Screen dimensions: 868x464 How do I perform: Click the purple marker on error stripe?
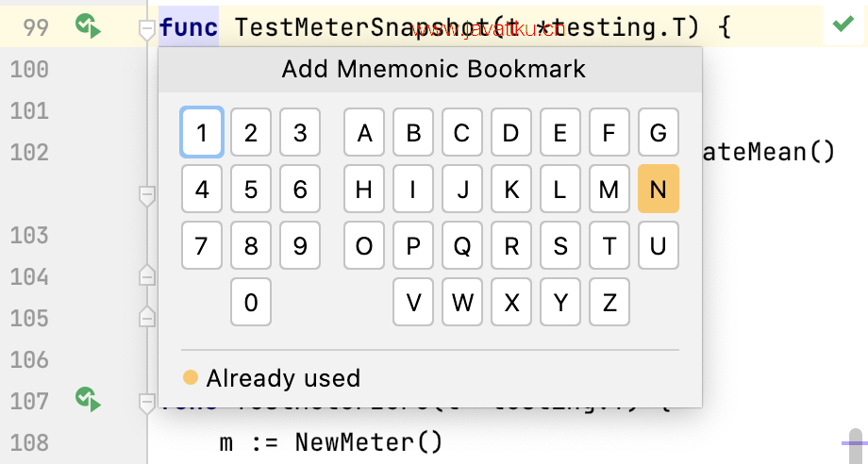854,443
